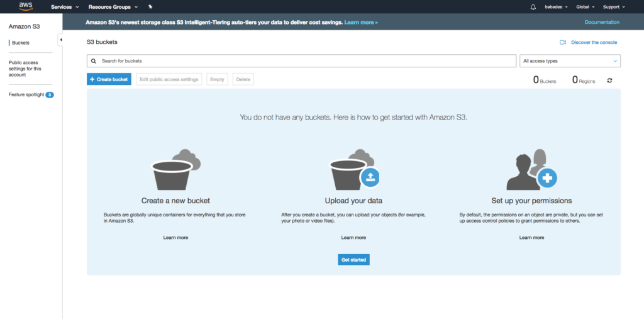Click the Feature spotlight badge showing 3

pos(50,95)
